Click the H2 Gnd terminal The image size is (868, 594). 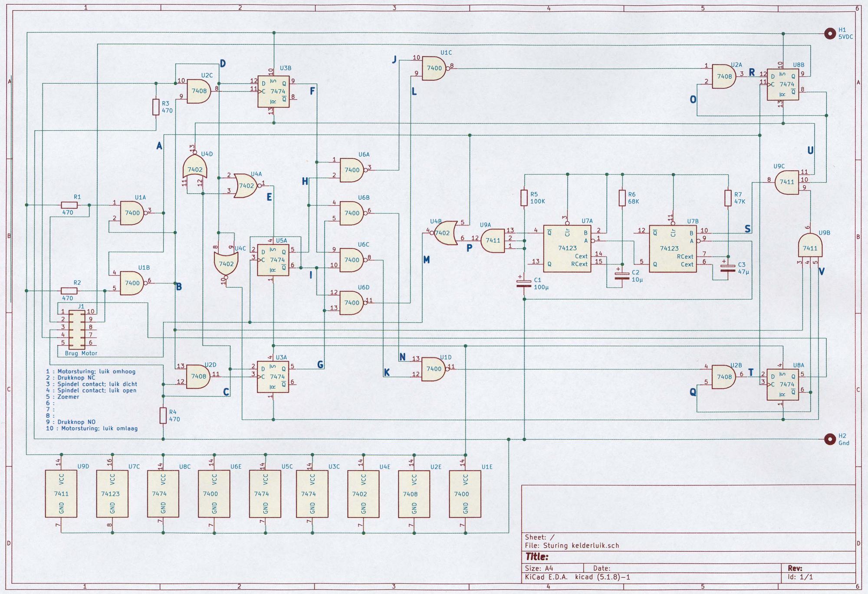click(830, 439)
